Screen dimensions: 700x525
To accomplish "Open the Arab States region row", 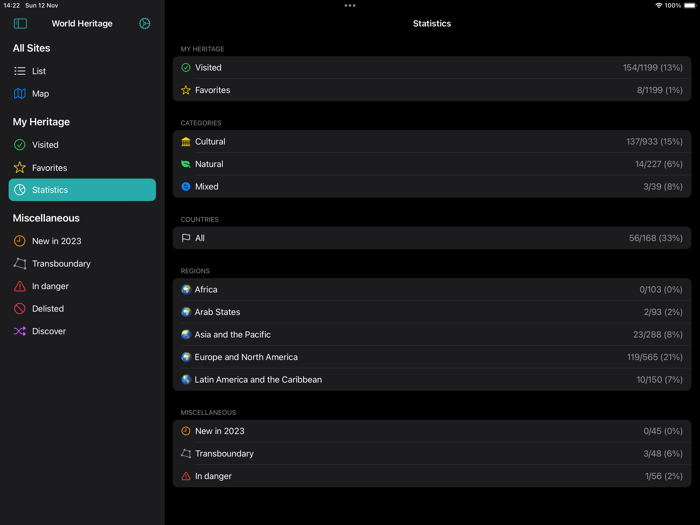I will (x=432, y=312).
